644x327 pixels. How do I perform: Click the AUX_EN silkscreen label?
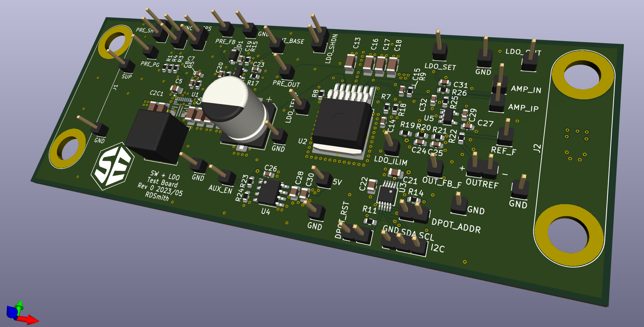(x=220, y=189)
